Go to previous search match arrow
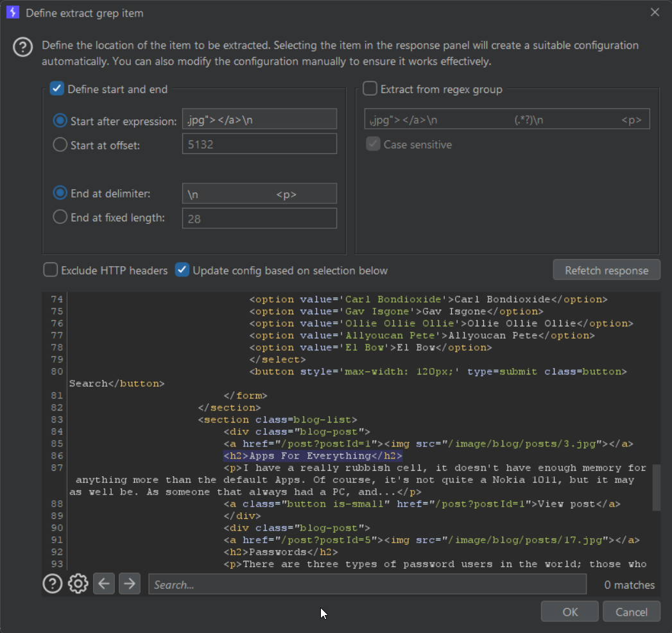This screenshot has height=633, width=672. coord(104,584)
